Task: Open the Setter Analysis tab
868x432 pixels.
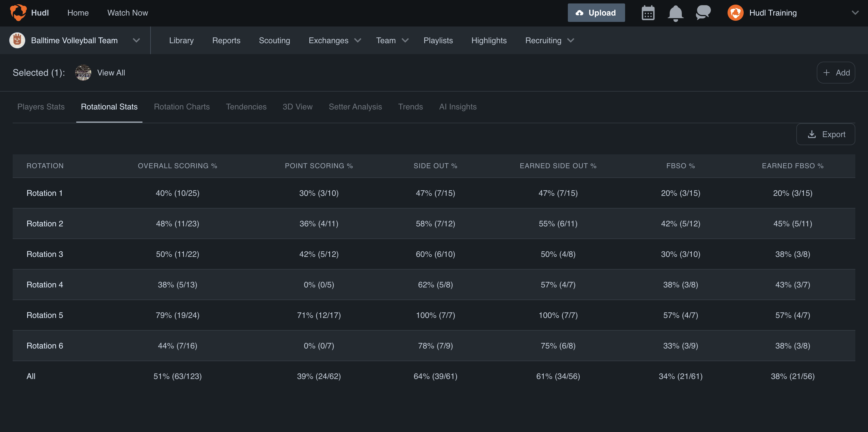Action: click(355, 107)
